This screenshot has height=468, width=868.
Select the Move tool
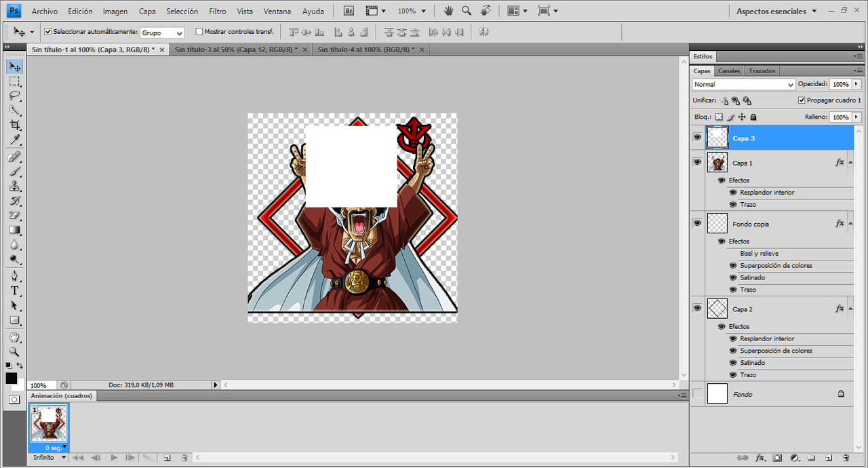click(14, 66)
